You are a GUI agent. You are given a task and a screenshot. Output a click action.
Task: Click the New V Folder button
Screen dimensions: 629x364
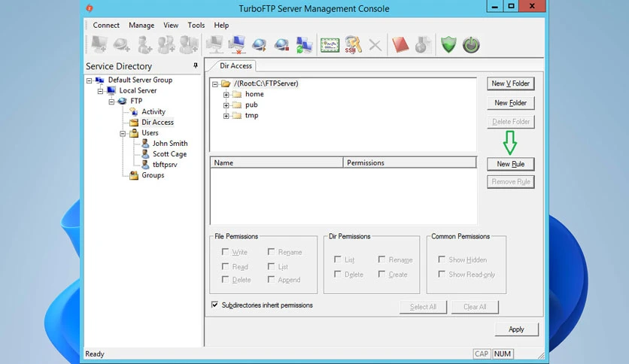tap(511, 83)
